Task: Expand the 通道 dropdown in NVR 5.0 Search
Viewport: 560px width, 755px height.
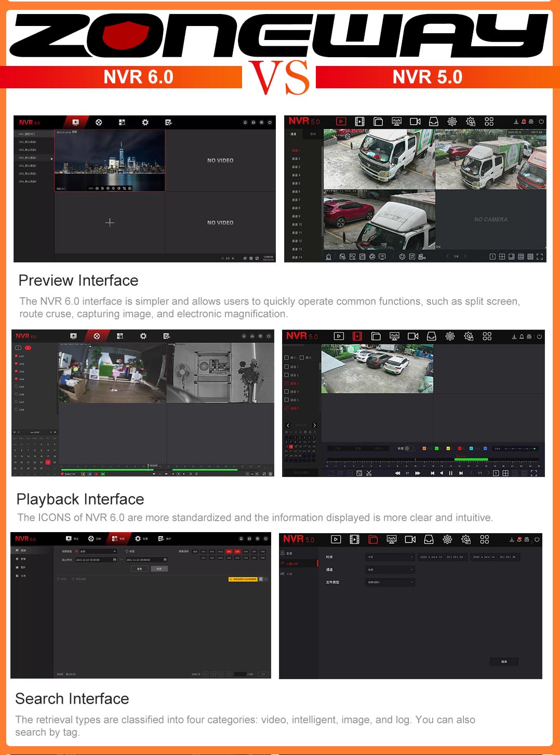Action: point(390,569)
